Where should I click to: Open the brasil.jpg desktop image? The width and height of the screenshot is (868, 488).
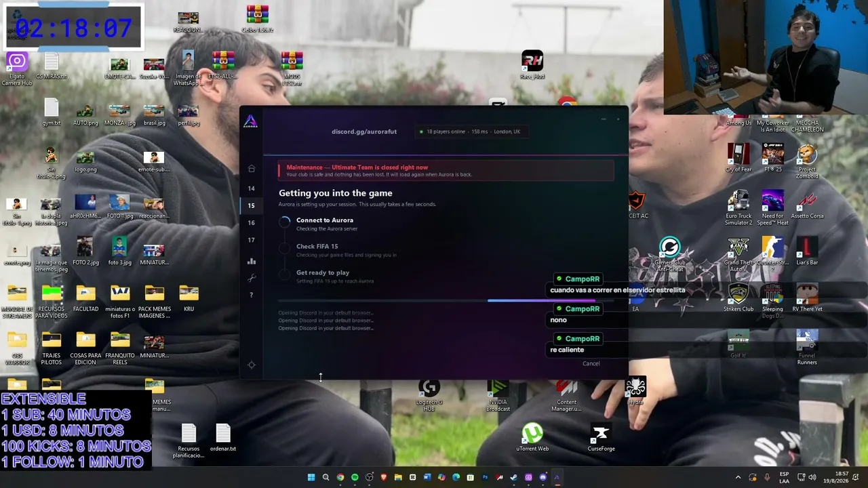[x=154, y=113]
